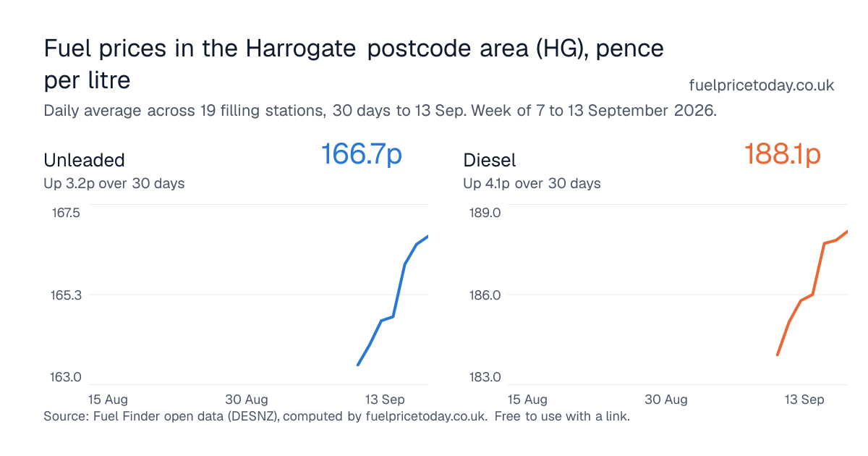868x456 pixels.
Task: Click the 165.3 axis label on Unleaded chart
Action: tap(66, 295)
